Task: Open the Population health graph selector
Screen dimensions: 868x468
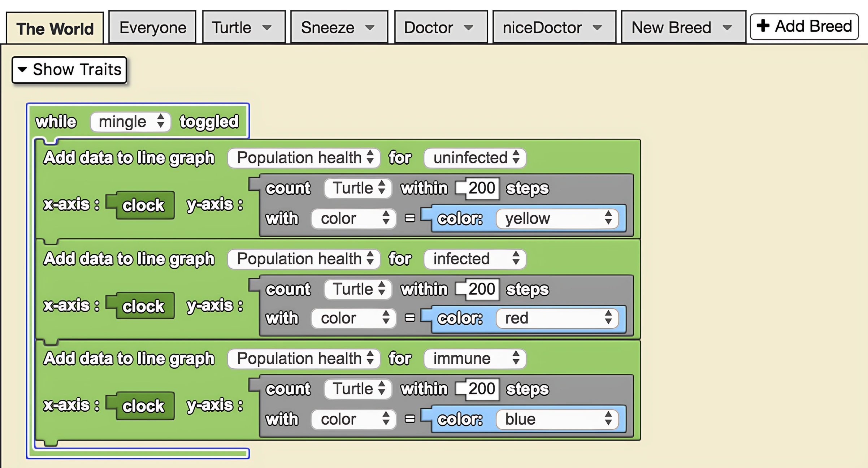Action: click(x=303, y=158)
